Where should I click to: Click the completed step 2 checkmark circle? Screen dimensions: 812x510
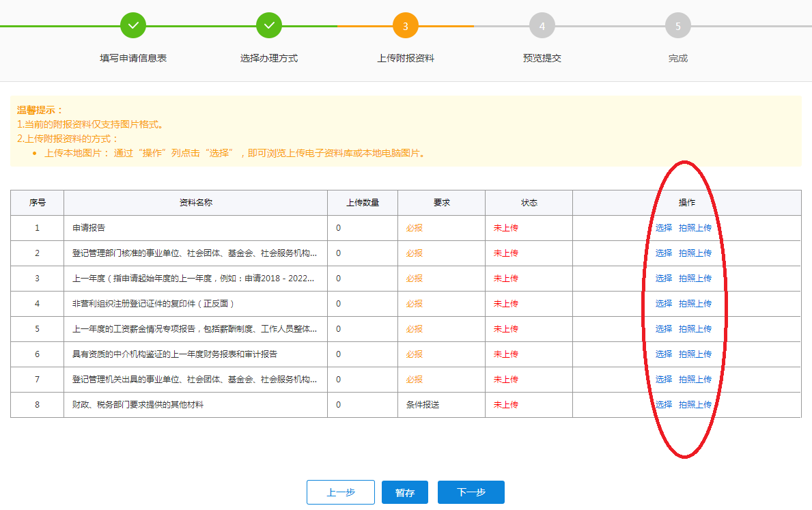(269, 26)
